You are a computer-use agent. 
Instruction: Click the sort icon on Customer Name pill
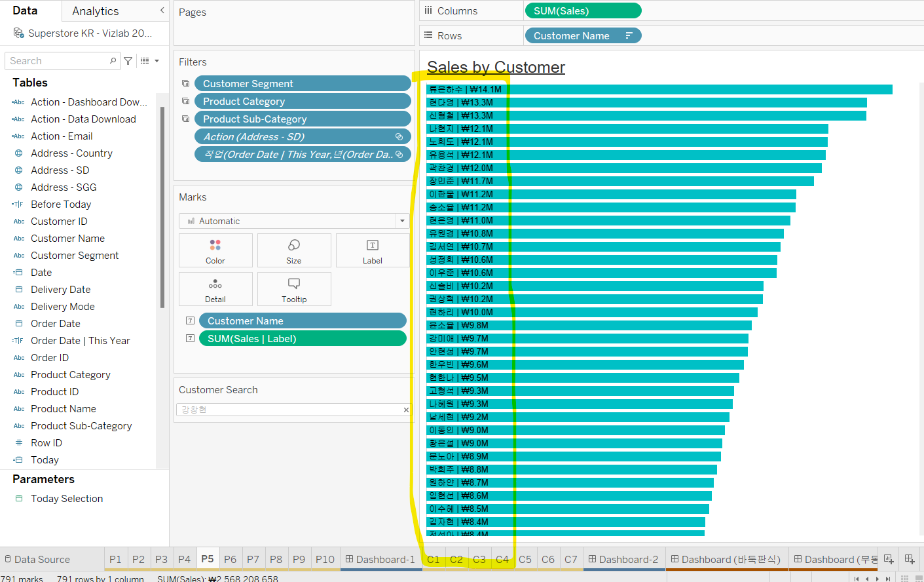pyautogui.click(x=629, y=35)
